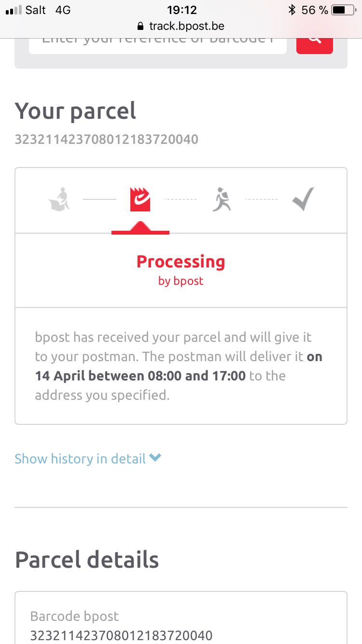Tap the Parcel details heading
Viewport: 362px width, 644px height.
[87, 560]
